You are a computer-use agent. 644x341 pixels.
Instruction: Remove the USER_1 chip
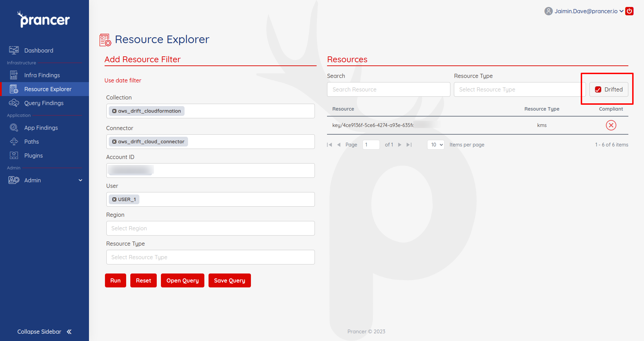(x=114, y=199)
